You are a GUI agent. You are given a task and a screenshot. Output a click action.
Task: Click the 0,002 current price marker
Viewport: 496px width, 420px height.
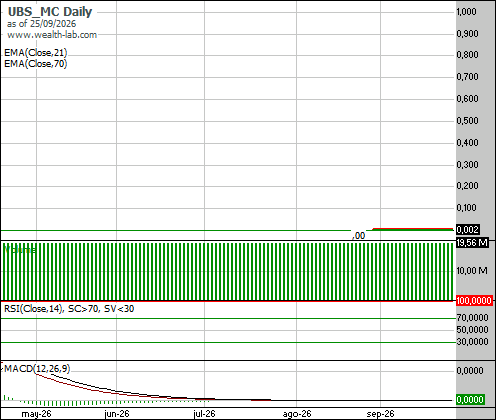468,229
